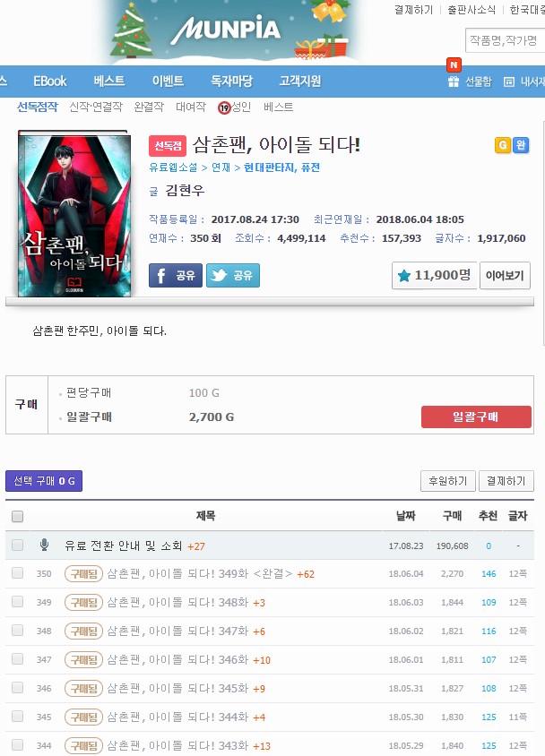Click the 결제하기 link in top bar
The image size is (545, 756).
[414, 10]
